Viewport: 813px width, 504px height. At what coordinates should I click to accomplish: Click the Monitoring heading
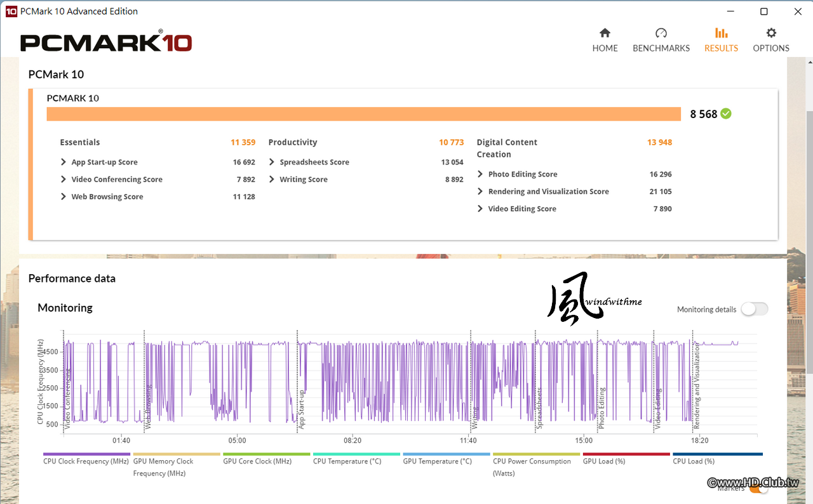65,307
